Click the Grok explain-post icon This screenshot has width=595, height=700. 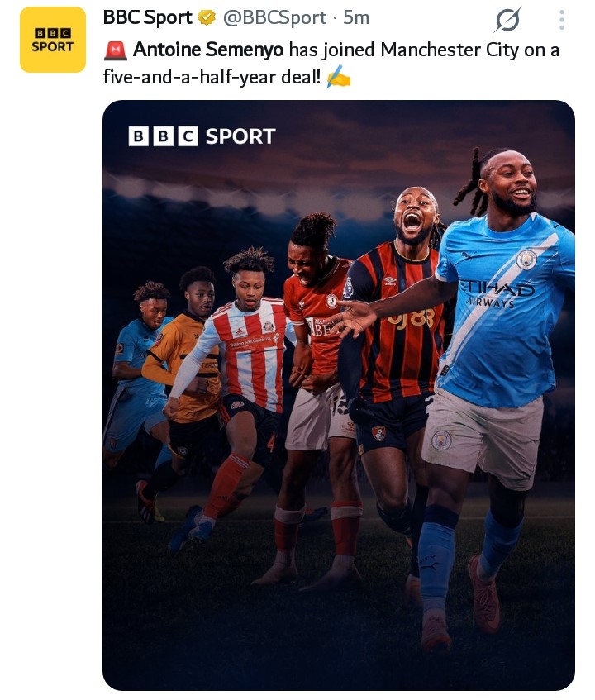pos(507,20)
